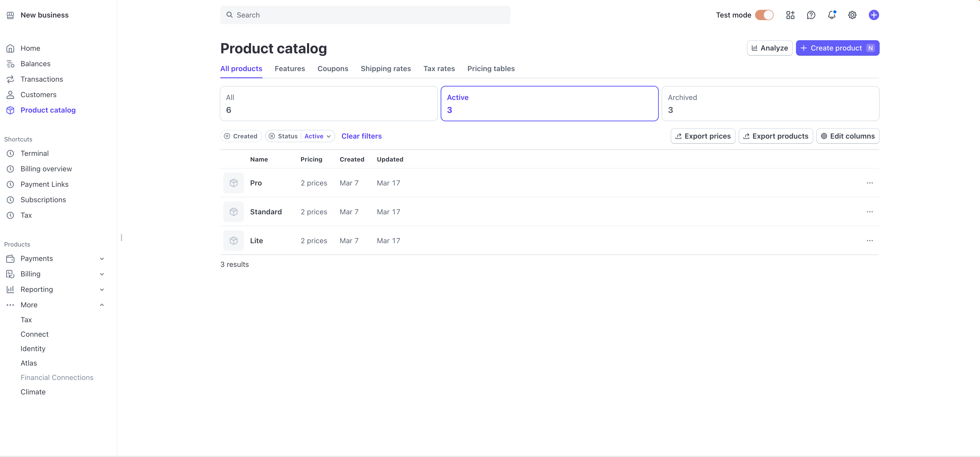Screen dimensions: 980x457
Task: Expand the Billing sidebar section
Action: 102,274
